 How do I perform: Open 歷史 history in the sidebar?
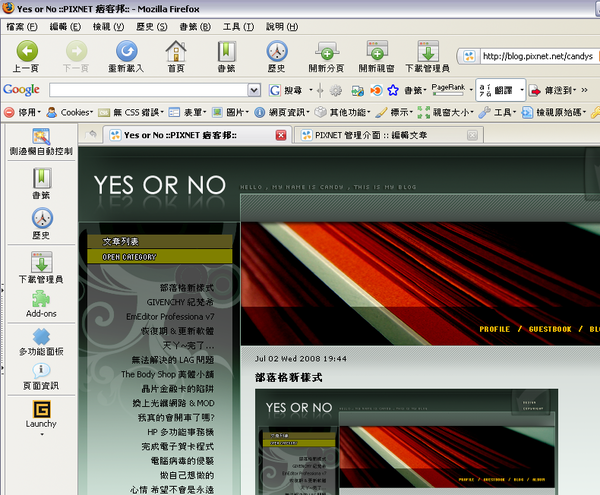pyautogui.click(x=41, y=223)
